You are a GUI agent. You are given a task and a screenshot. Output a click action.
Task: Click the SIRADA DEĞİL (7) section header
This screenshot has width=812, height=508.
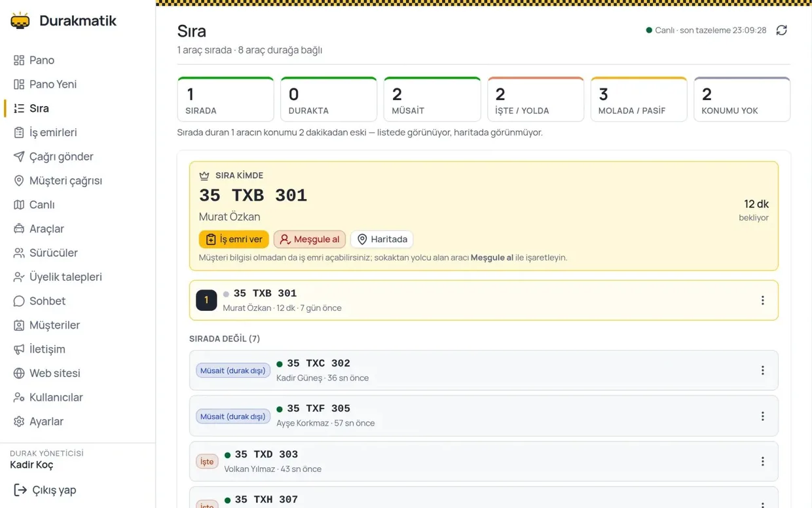point(225,338)
